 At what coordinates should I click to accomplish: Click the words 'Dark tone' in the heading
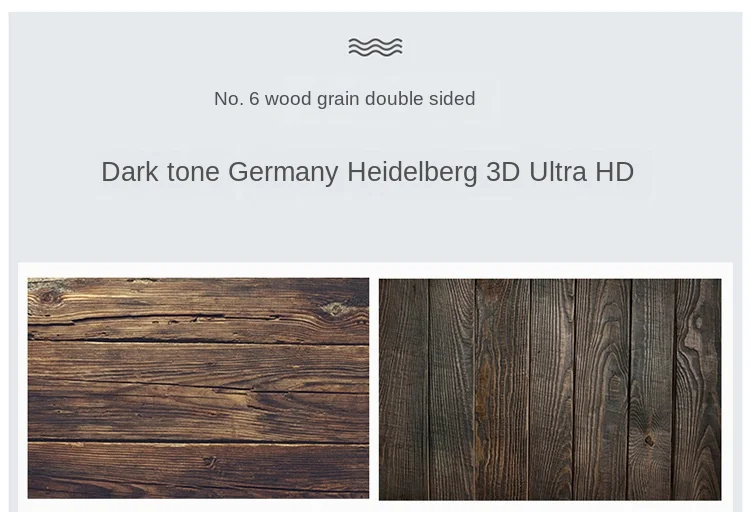tap(160, 171)
